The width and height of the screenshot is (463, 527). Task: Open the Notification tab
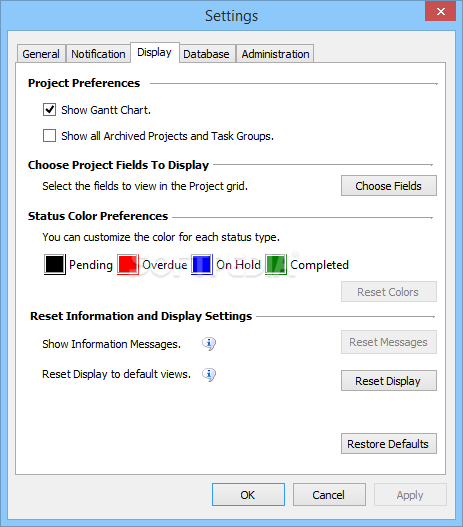click(x=98, y=54)
